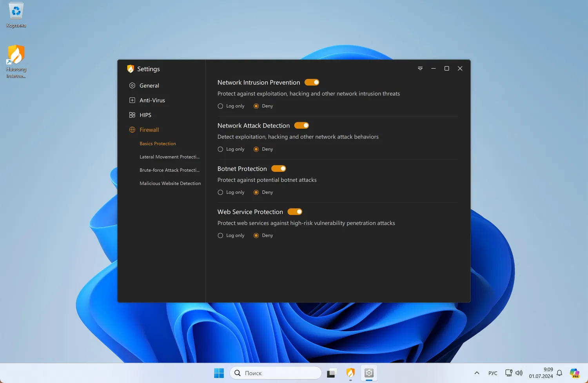Click text 'Protect against potential botnet attacks'
Screen dimensions: 588x383
tap(267, 180)
